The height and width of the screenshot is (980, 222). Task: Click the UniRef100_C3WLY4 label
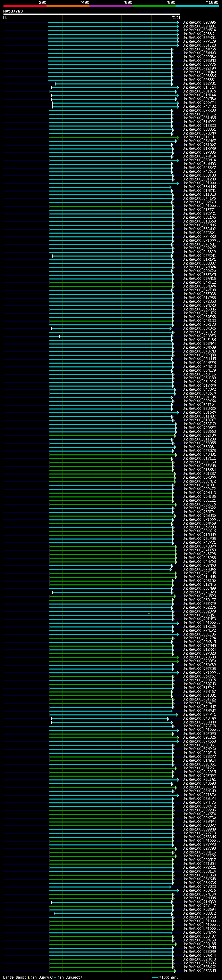pos(199,799)
